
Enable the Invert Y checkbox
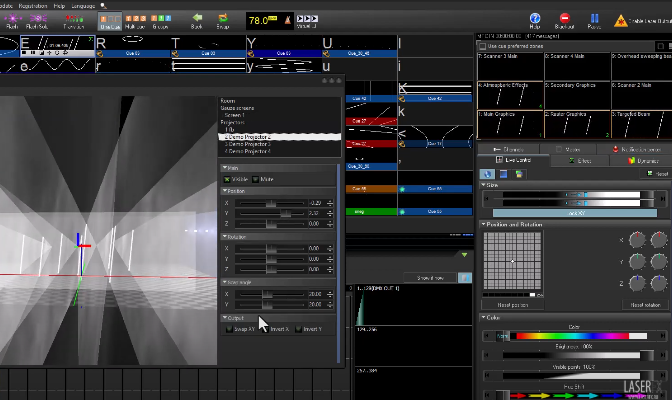[x=298, y=329]
